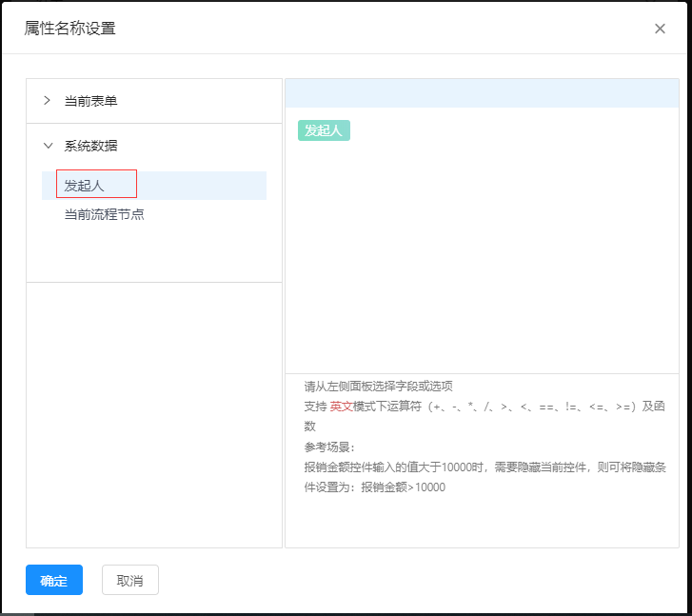This screenshot has height=616, width=692.
Task: Confirm with the blue 确定 button
Action: tap(54, 580)
